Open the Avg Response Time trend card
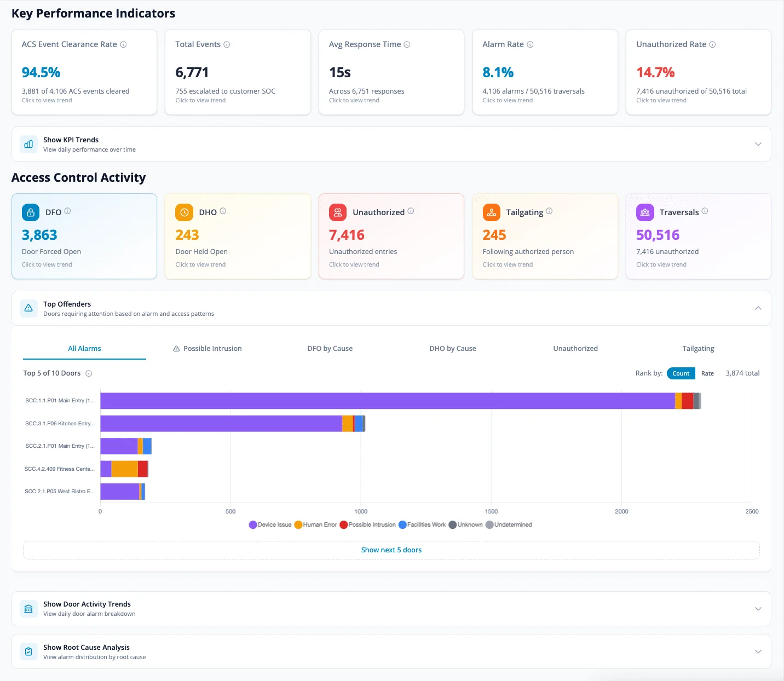 pos(391,72)
